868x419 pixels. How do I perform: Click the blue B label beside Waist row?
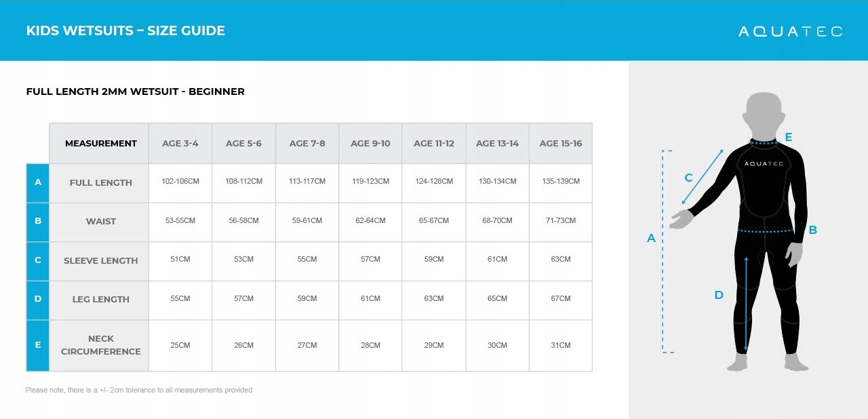38,221
